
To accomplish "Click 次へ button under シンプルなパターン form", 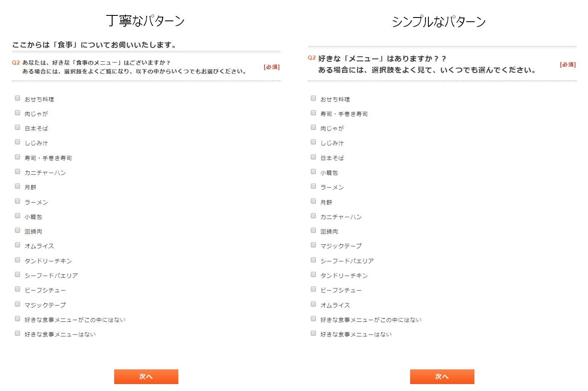I will (442, 376).
